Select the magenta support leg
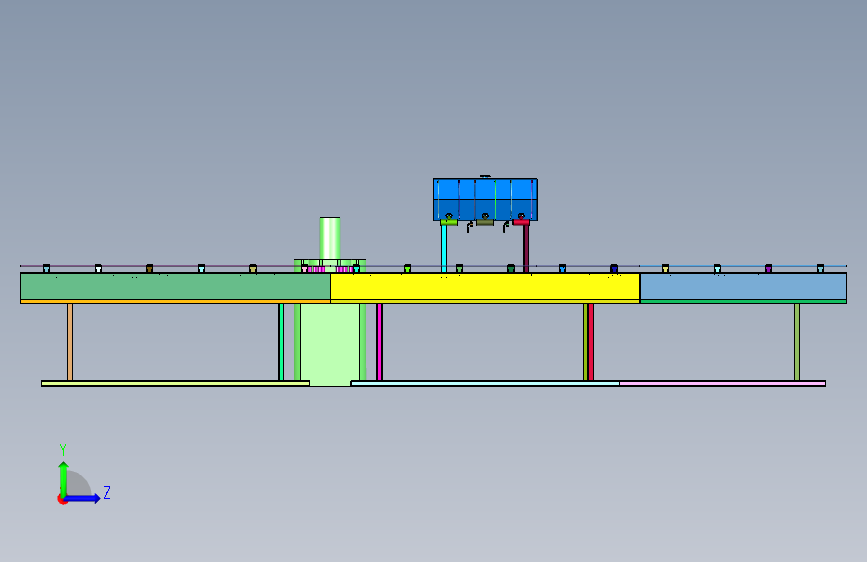The height and width of the screenshot is (562, 867). point(379,342)
